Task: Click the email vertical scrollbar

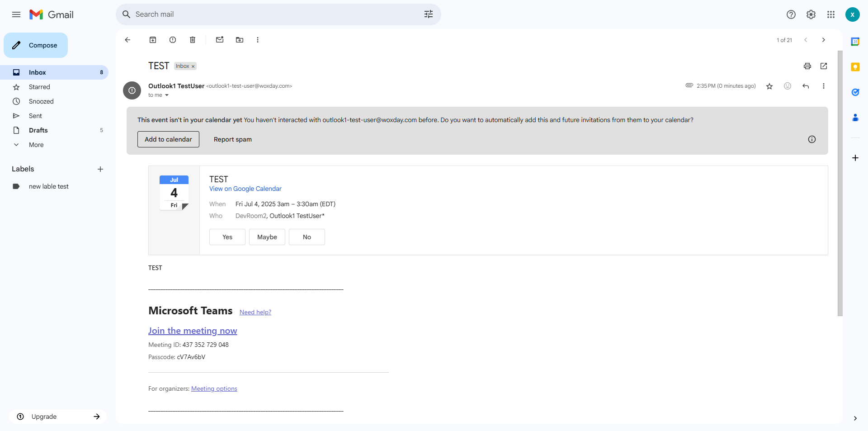Action: pyautogui.click(x=840, y=183)
